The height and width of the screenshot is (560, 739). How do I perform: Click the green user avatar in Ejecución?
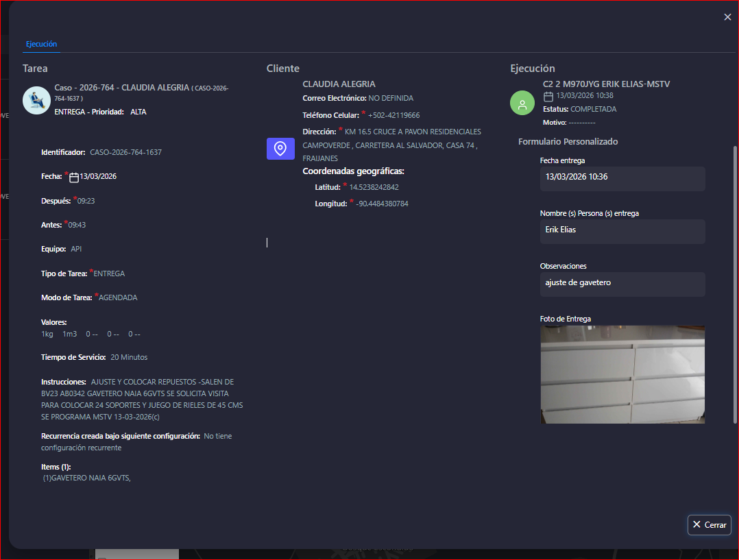[x=522, y=103]
